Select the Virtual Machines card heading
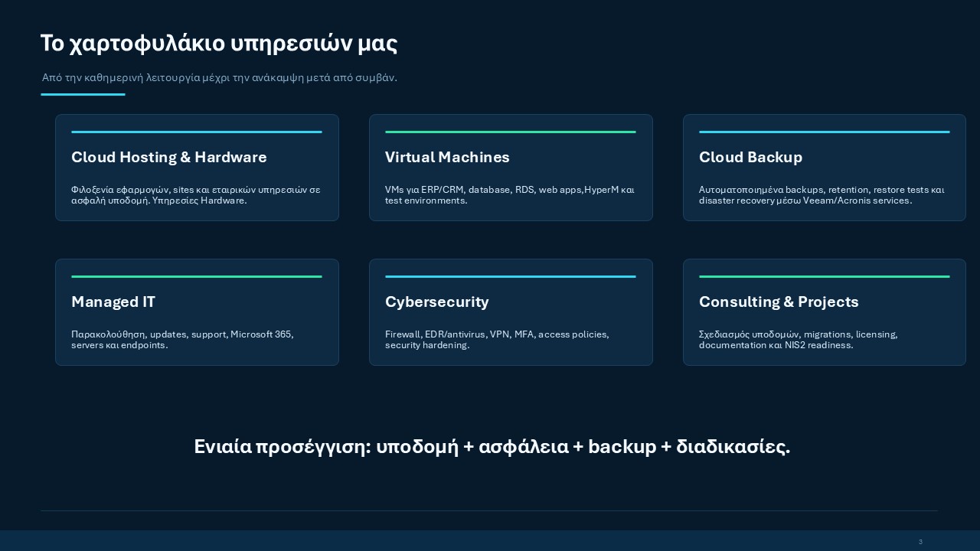This screenshot has width=980, height=551. tap(447, 157)
